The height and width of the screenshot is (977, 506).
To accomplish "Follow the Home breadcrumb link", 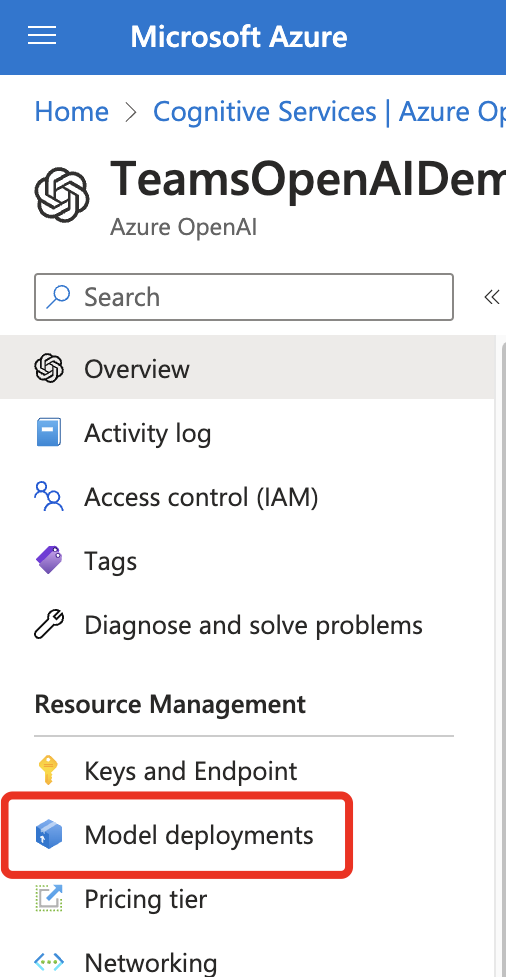I will pyautogui.click(x=72, y=112).
